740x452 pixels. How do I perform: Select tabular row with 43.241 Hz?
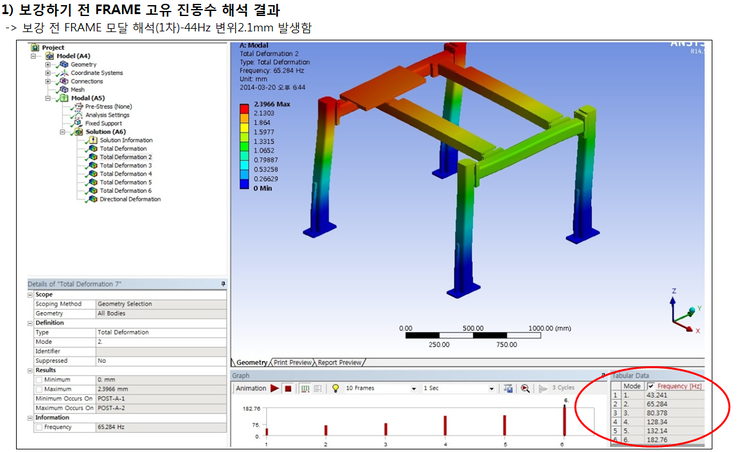click(657, 395)
